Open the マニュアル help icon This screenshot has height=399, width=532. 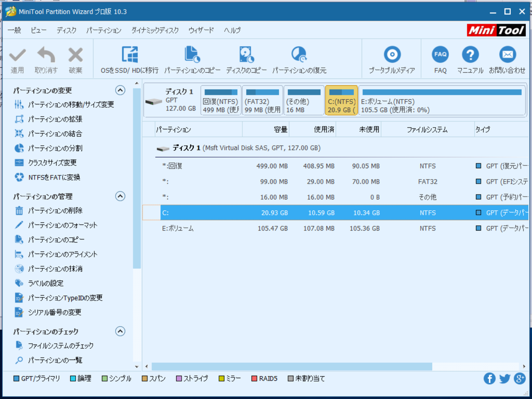[470, 54]
